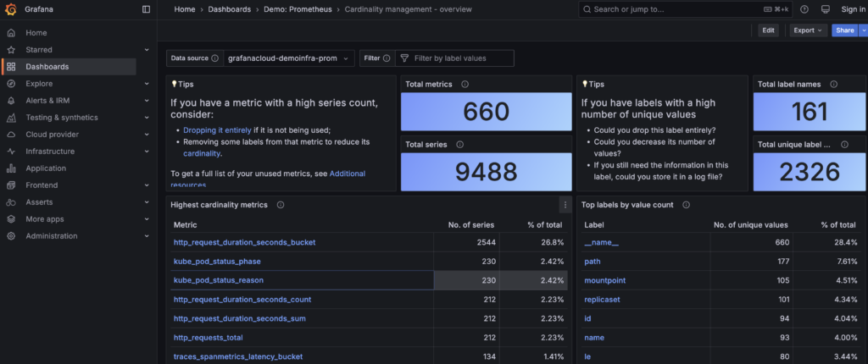Open the Export dropdown

(807, 30)
